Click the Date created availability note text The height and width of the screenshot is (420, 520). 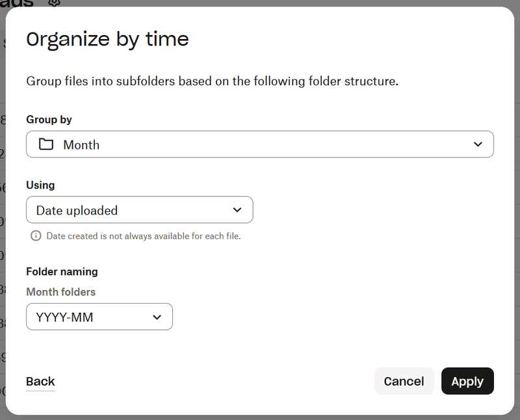[143, 236]
